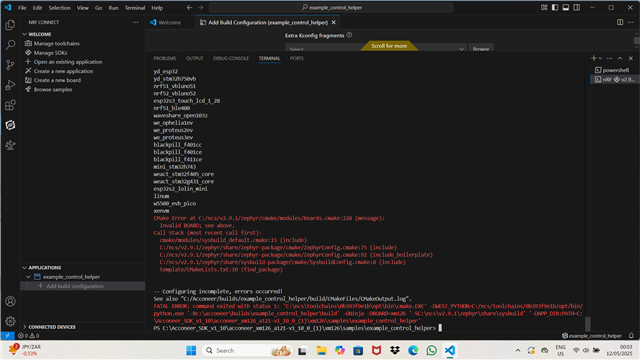Open Run and Debug view icon
Image resolution: width=640 pixels, height=360 pixels.
(x=10, y=85)
